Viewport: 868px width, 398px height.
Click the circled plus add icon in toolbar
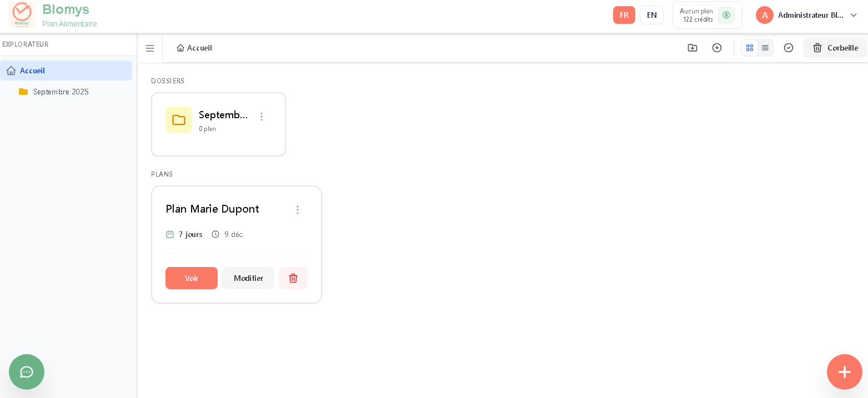click(x=717, y=48)
